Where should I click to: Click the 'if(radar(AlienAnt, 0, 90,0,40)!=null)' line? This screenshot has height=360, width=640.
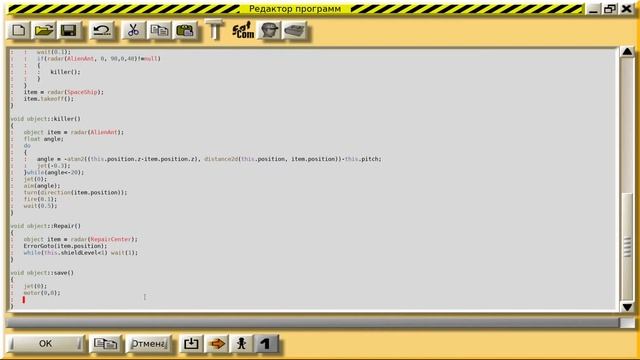click(99, 58)
